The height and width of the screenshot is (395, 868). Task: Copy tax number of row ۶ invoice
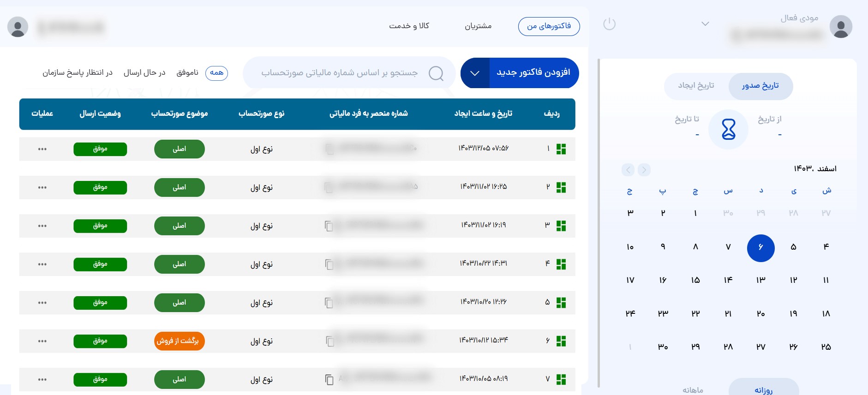(x=329, y=341)
